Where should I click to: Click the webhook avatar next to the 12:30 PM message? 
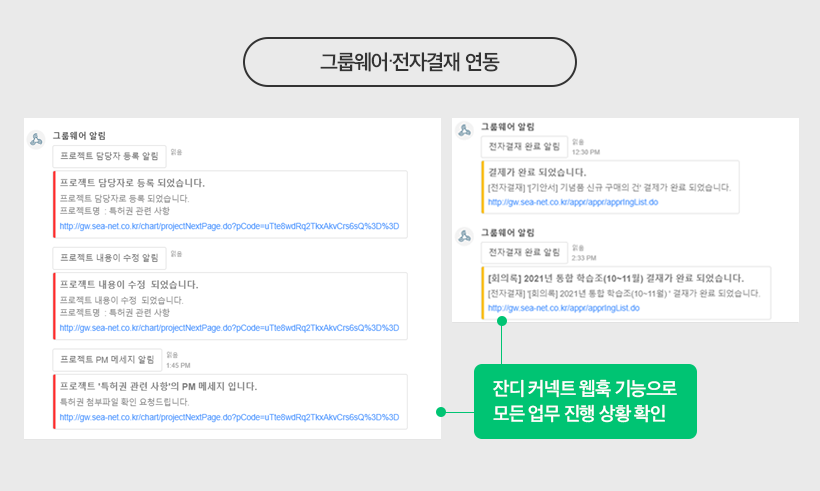pos(464,130)
